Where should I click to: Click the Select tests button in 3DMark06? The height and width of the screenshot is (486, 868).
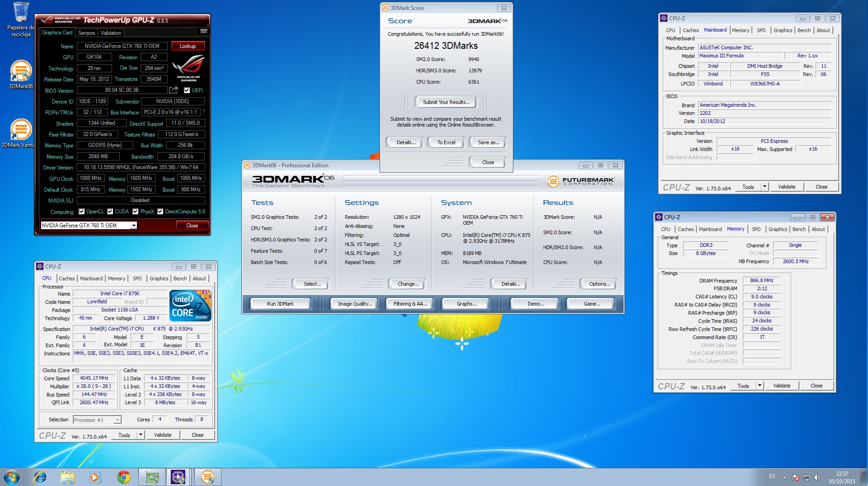click(x=312, y=284)
